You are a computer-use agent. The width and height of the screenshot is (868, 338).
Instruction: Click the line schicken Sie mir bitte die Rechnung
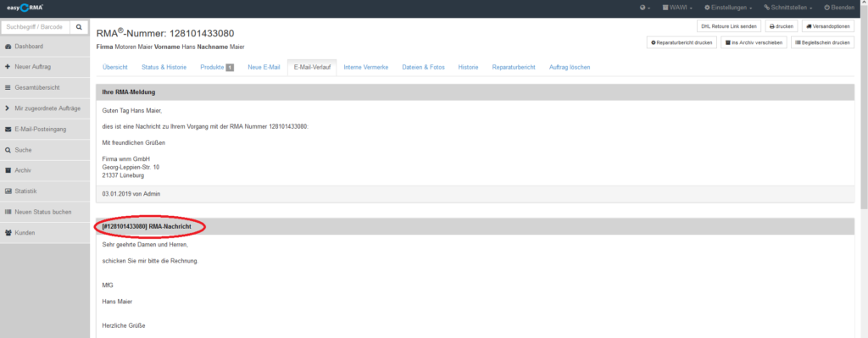(x=150, y=261)
